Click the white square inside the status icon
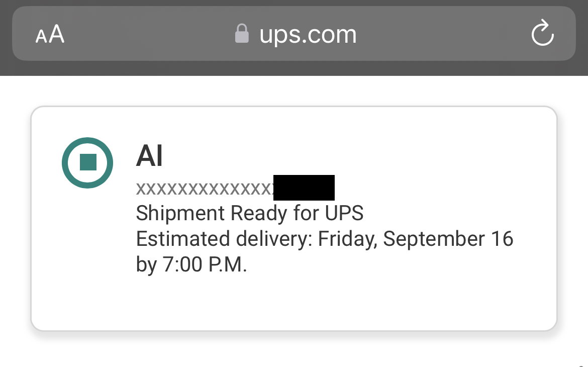 [87, 162]
